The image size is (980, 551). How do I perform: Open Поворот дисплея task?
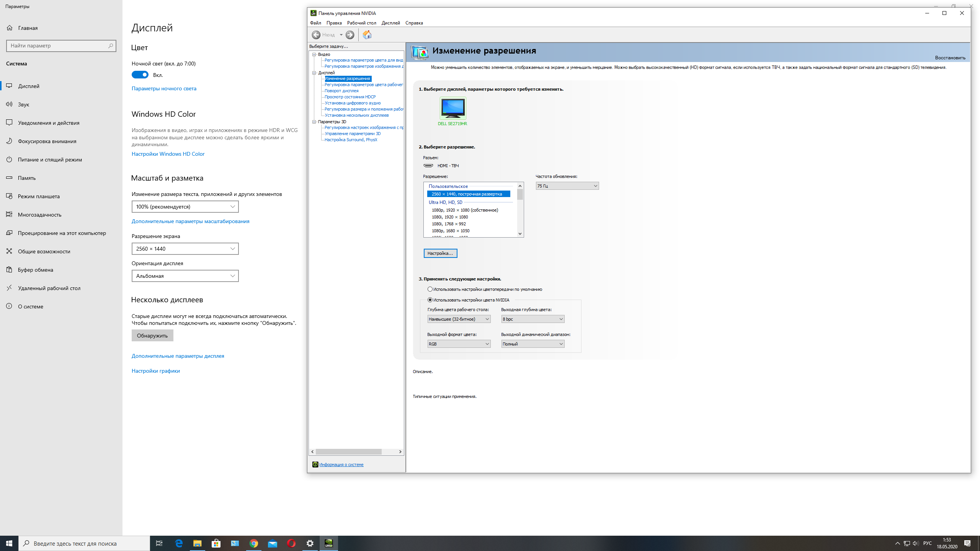tap(341, 91)
